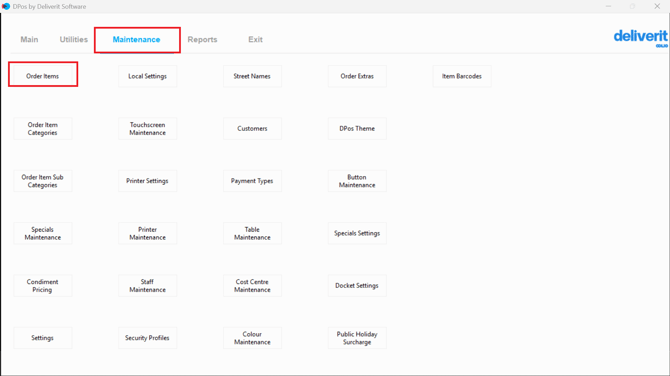Viewport: 670px width, 376px height.
Task: Open Order Item Sub Categories
Action: click(43, 181)
